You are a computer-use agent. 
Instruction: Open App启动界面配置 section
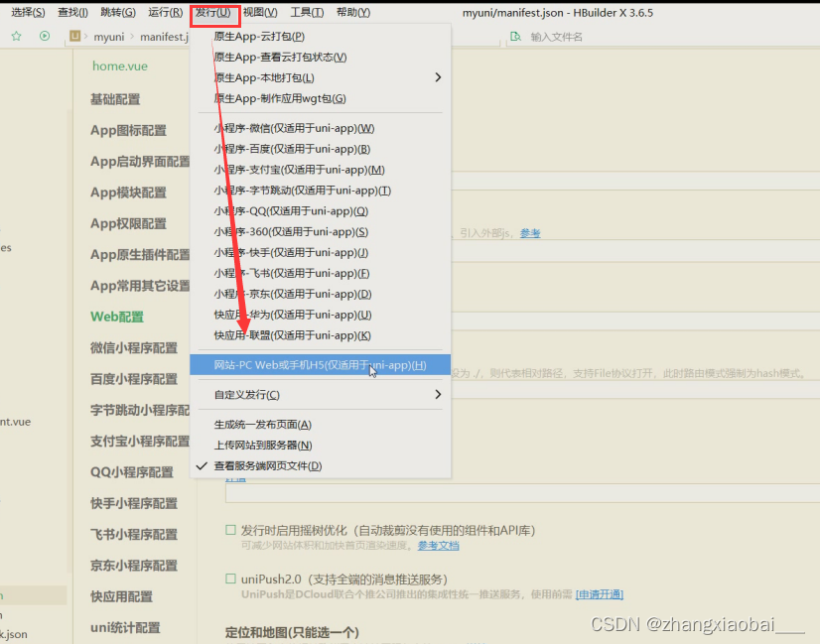[140, 162]
